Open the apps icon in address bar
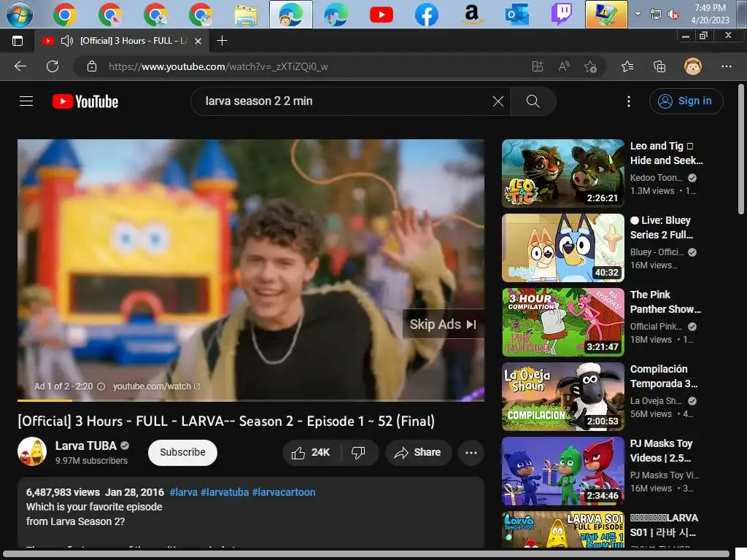This screenshot has height=560, width=747. (x=538, y=66)
